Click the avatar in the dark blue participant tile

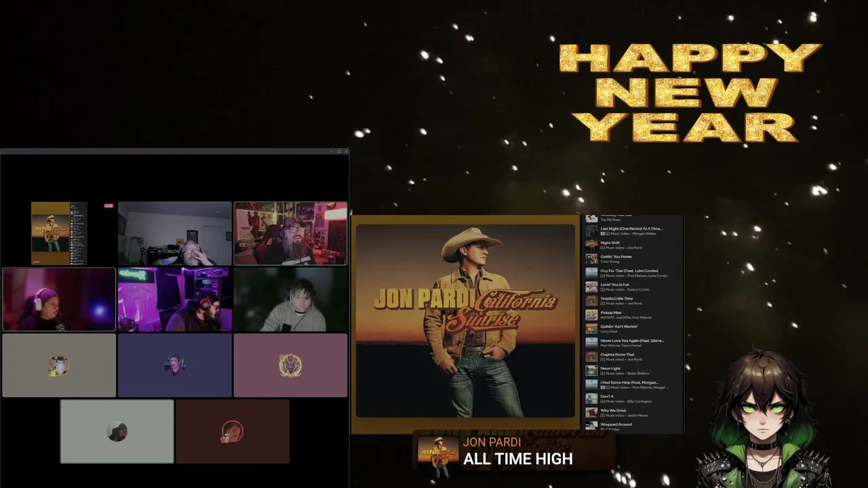[x=175, y=366]
